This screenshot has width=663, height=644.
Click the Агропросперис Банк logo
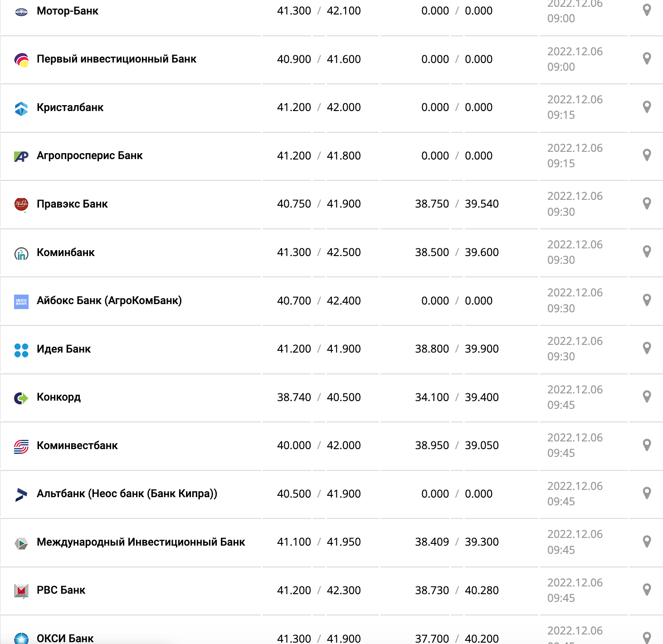21,156
